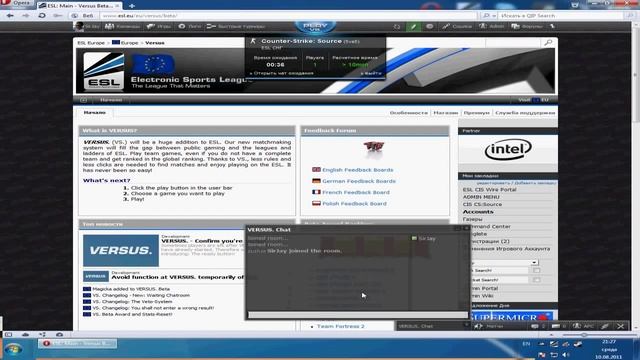Click VERSUS. Chat tab in bottom bar
640x360 pixels.
pos(432,326)
